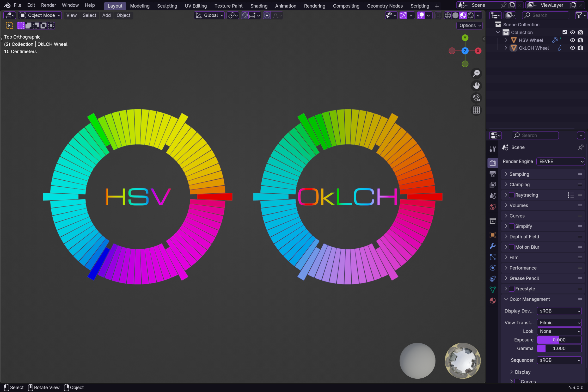Click the Exposure slider field
588x392 pixels.
(559, 340)
